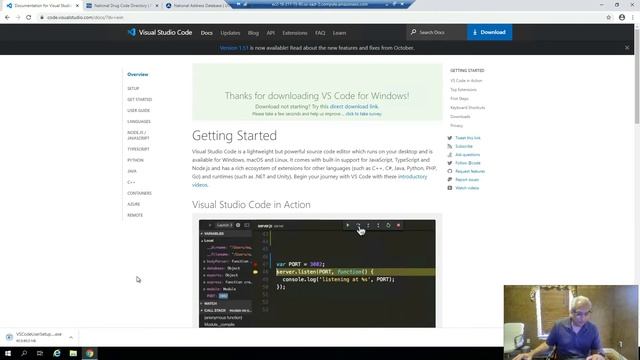This screenshot has width=640, height=360.
Task: Click the search magnifier in Search Docs
Action: (413, 32)
